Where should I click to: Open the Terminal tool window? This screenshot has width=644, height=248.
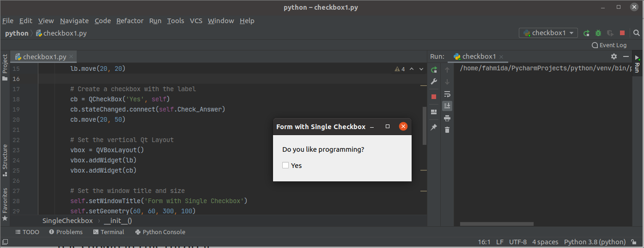click(x=109, y=232)
